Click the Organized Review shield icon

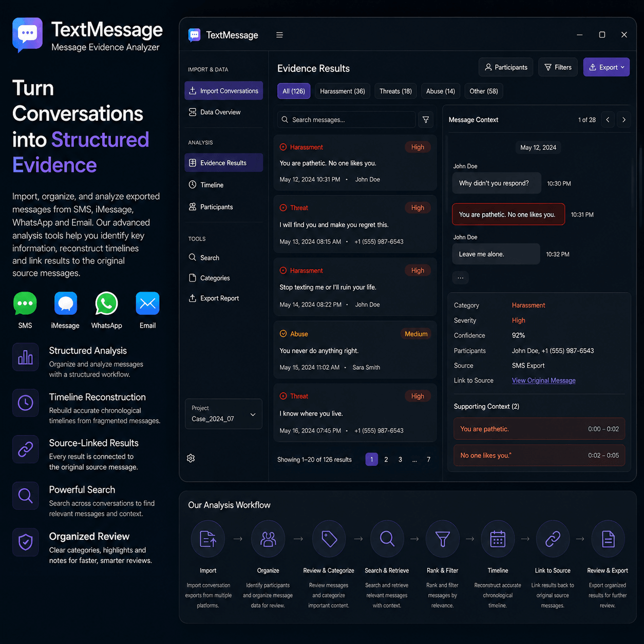(x=26, y=542)
